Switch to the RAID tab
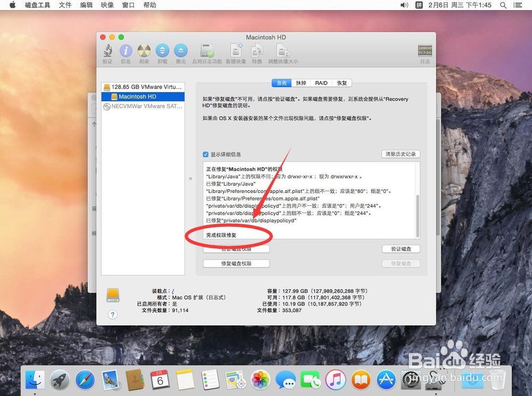 [x=321, y=83]
